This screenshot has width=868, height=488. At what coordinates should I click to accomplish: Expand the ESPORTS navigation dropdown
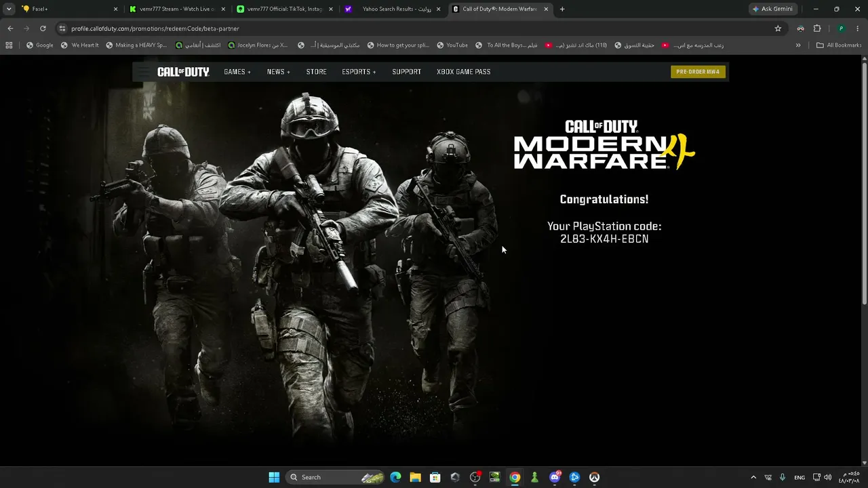coord(359,72)
